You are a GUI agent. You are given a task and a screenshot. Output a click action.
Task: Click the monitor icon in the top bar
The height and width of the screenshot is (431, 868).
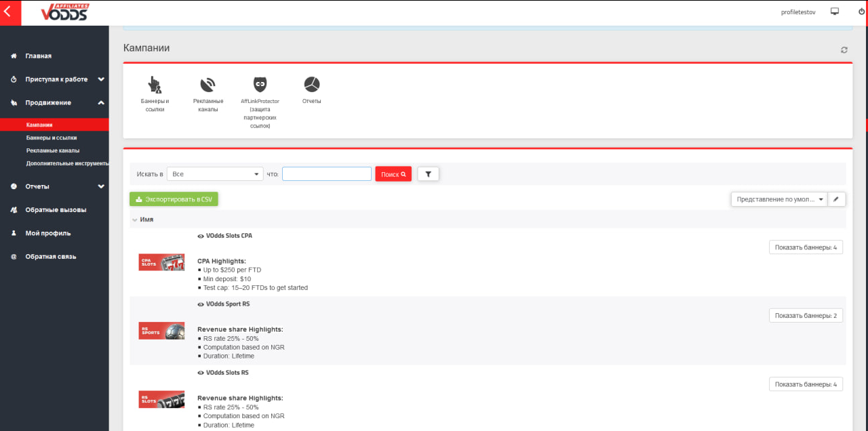834,11
